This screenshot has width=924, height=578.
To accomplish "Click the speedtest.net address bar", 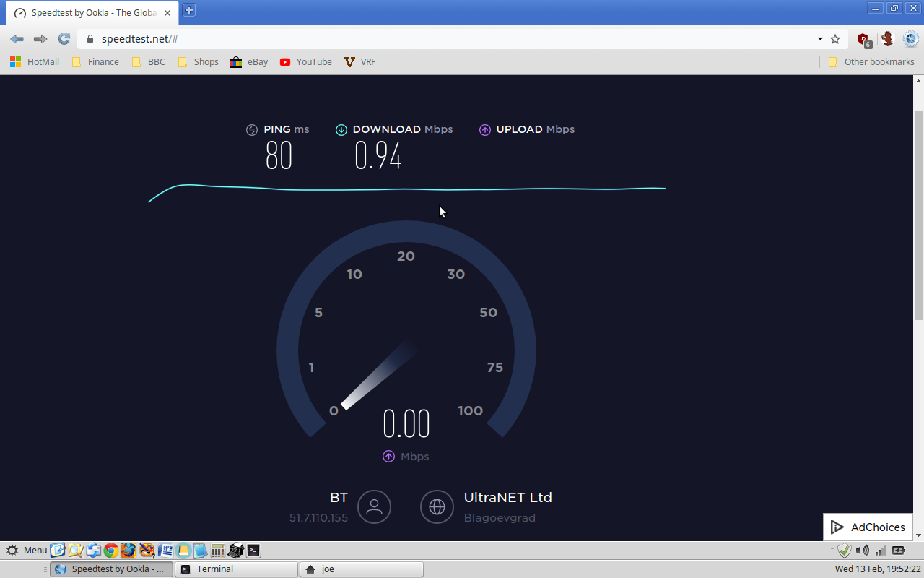I will coord(433,39).
